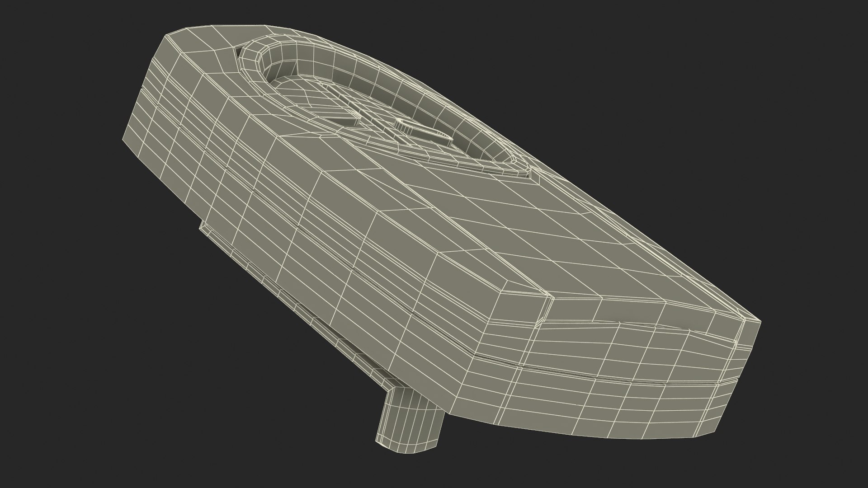Select the far right tip of the model
The height and width of the screenshot is (488, 868).
click(x=757, y=323)
